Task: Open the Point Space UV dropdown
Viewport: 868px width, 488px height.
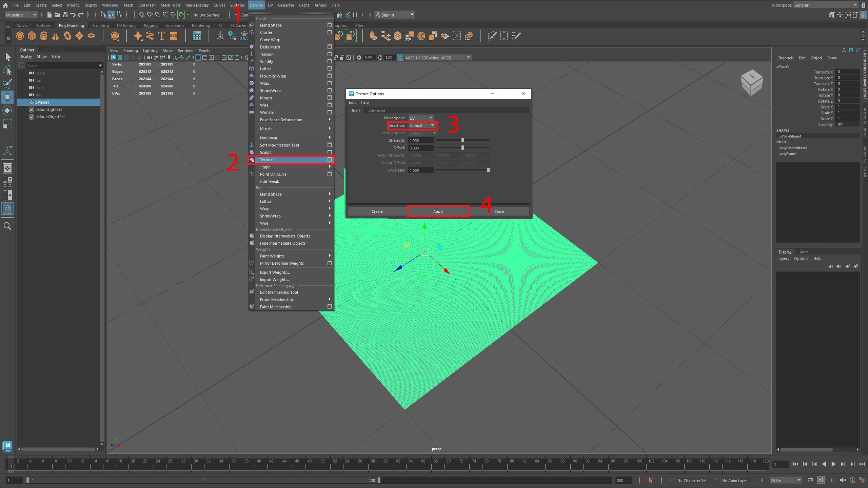Action: coord(420,118)
